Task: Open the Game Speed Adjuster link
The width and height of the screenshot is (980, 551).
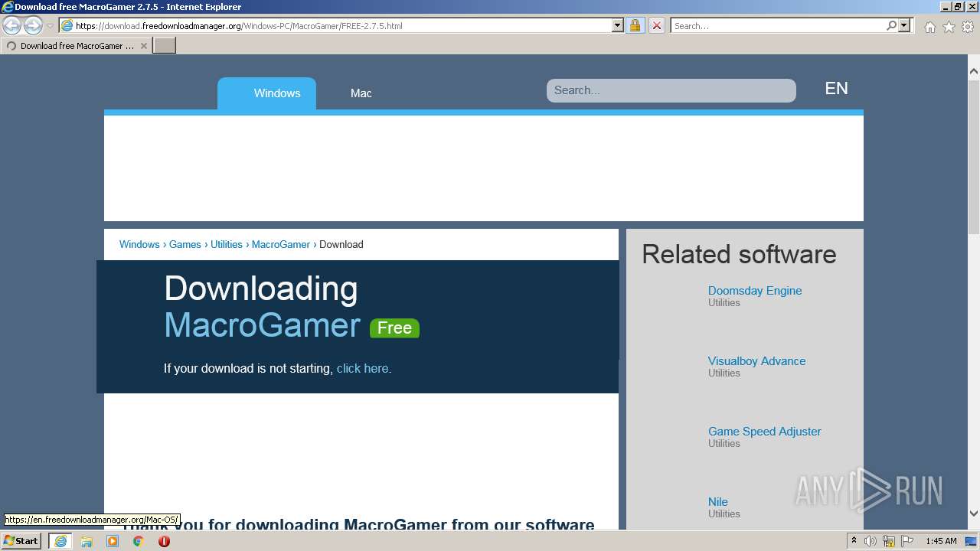Action: click(x=764, y=431)
